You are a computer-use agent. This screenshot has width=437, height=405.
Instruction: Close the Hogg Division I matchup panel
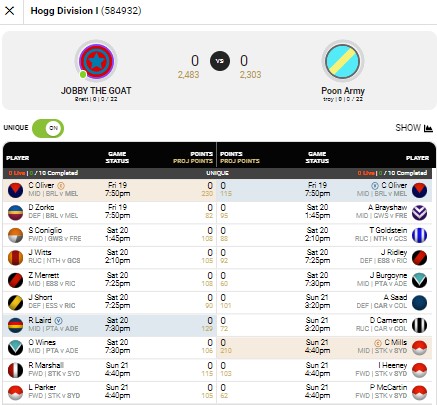click(x=10, y=11)
